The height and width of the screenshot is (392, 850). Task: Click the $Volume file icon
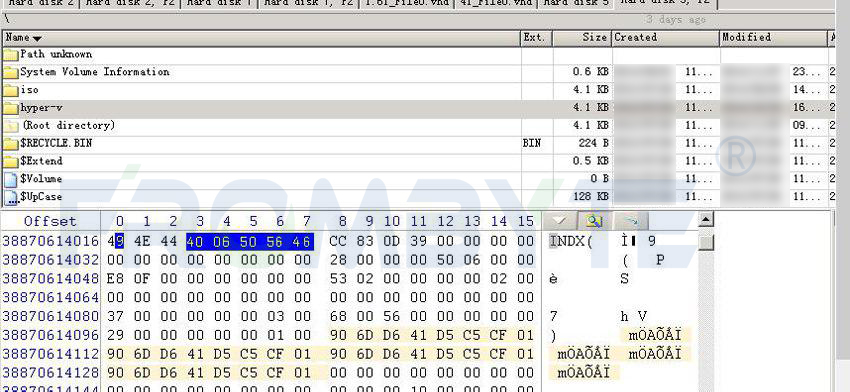pos(10,179)
